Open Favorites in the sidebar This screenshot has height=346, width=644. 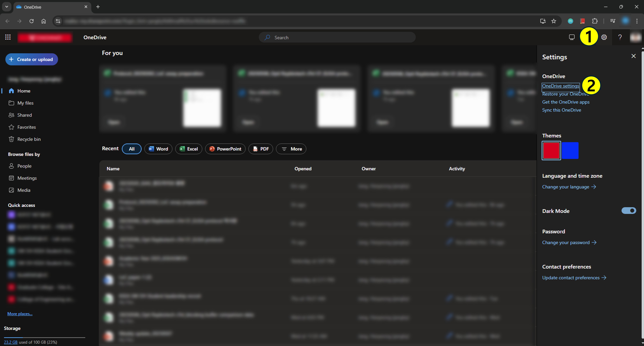(x=26, y=127)
